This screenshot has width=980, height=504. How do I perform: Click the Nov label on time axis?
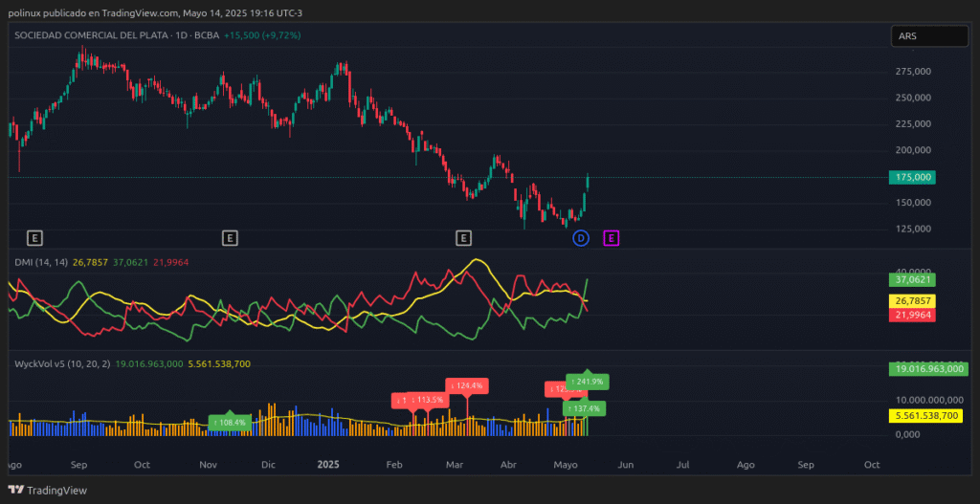208,465
